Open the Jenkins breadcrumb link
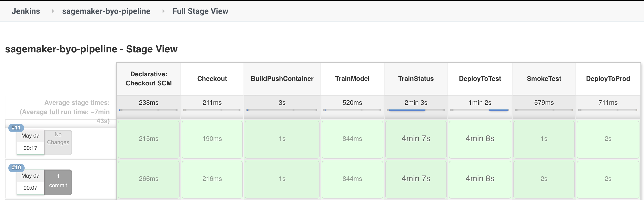 [26, 11]
